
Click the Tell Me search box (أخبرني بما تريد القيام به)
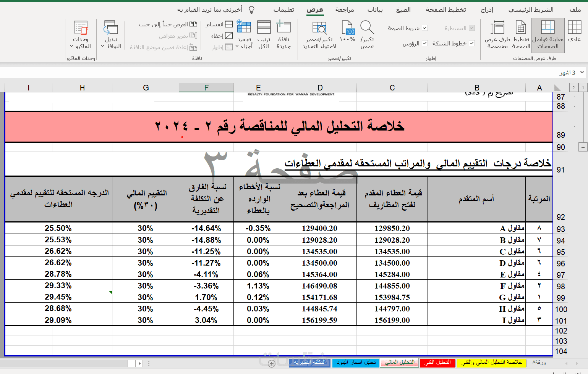(x=210, y=10)
